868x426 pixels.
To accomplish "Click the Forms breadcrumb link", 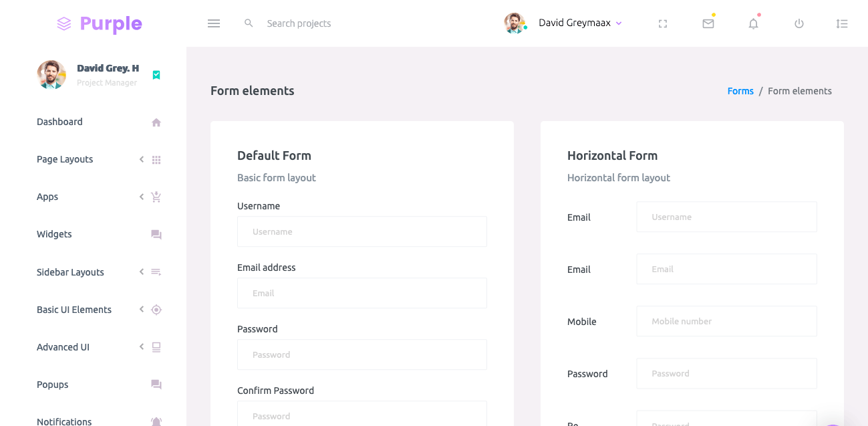I will (x=740, y=91).
